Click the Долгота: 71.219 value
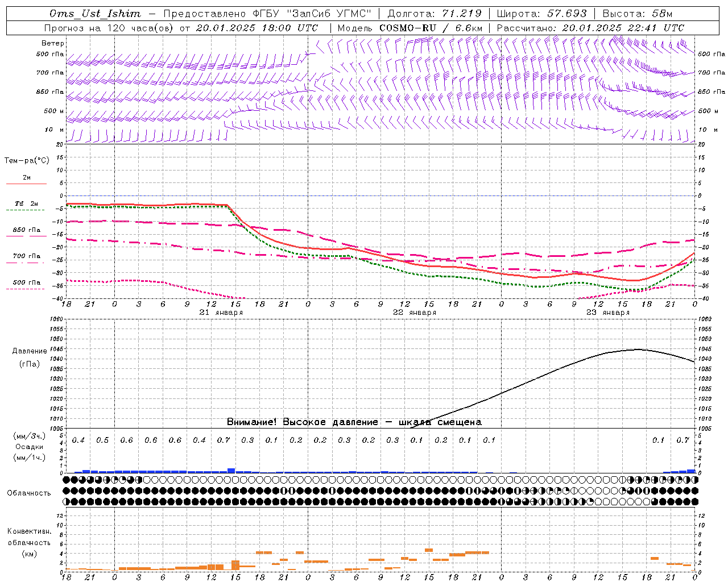The image size is (728, 582). pyautogui.click(x=435, y=14)
